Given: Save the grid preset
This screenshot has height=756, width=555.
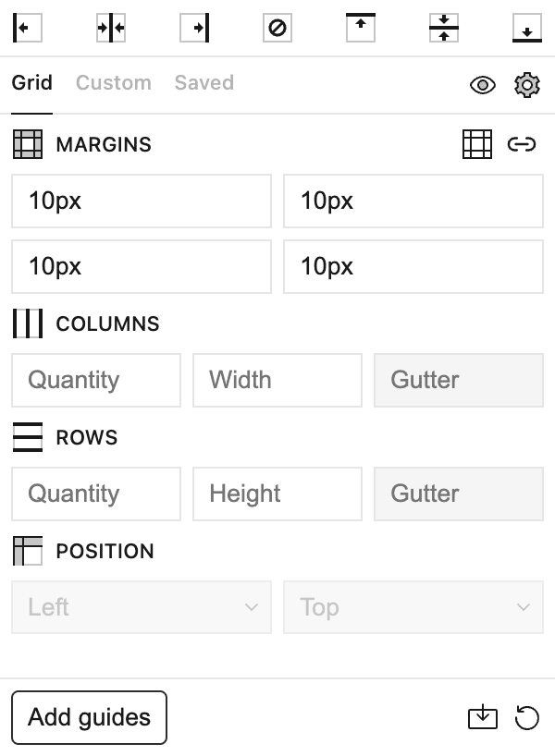Looking at the screenshot, I should pos(483,717).
